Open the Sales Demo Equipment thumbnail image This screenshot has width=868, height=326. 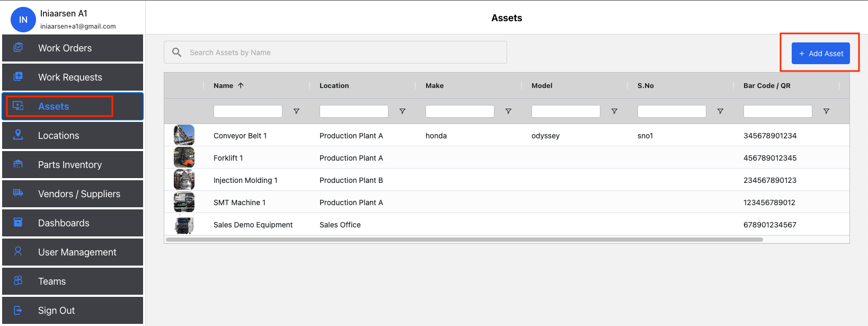pos(184,225)
